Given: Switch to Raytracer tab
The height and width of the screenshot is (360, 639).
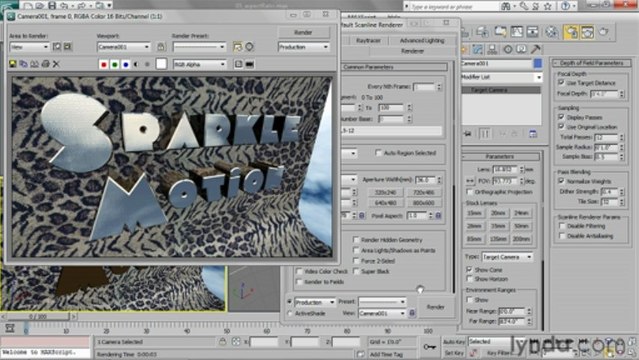Looking at the screenshot, I should pos(368,40).
